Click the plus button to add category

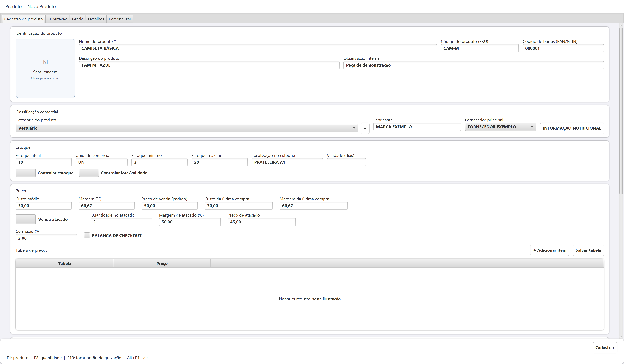coord(365,128)
